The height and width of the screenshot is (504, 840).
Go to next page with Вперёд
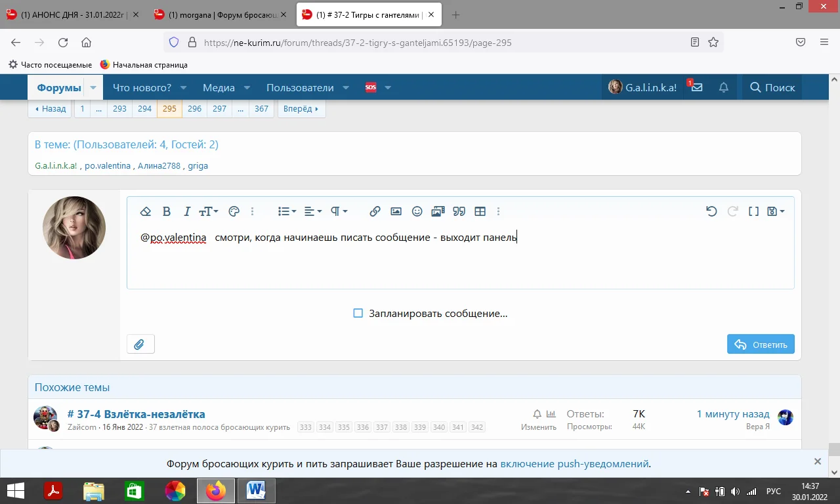[x=302, y=109]
